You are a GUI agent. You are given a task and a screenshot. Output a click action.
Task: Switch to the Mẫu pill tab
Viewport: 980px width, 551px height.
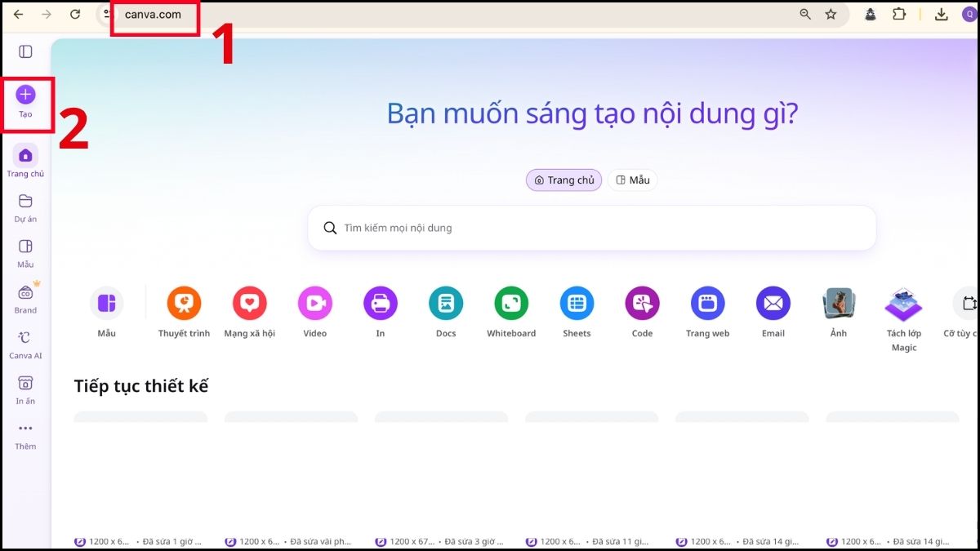tap(633, 180)
